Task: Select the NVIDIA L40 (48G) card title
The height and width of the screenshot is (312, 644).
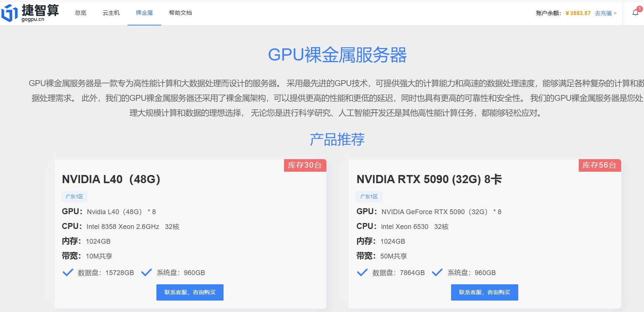Action: click(111, 179)
